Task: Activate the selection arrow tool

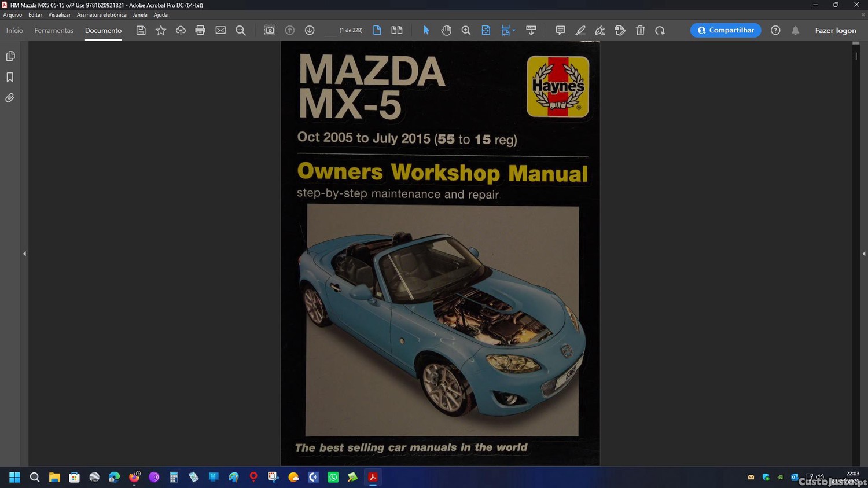Action: (426, 30)
